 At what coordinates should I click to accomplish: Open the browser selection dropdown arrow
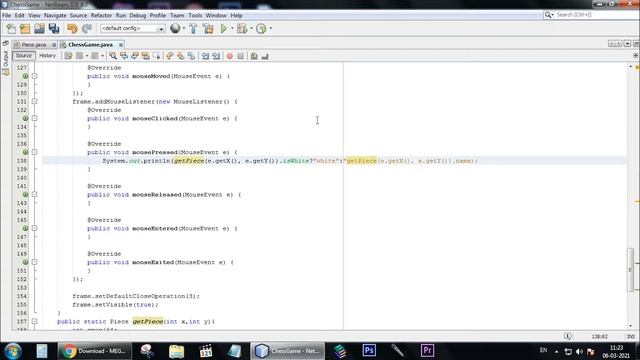184,29
